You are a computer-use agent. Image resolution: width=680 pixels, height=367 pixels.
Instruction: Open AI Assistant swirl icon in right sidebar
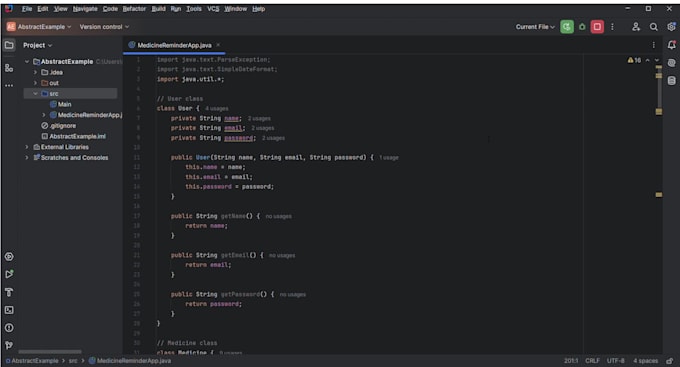[x=671, y=63]
